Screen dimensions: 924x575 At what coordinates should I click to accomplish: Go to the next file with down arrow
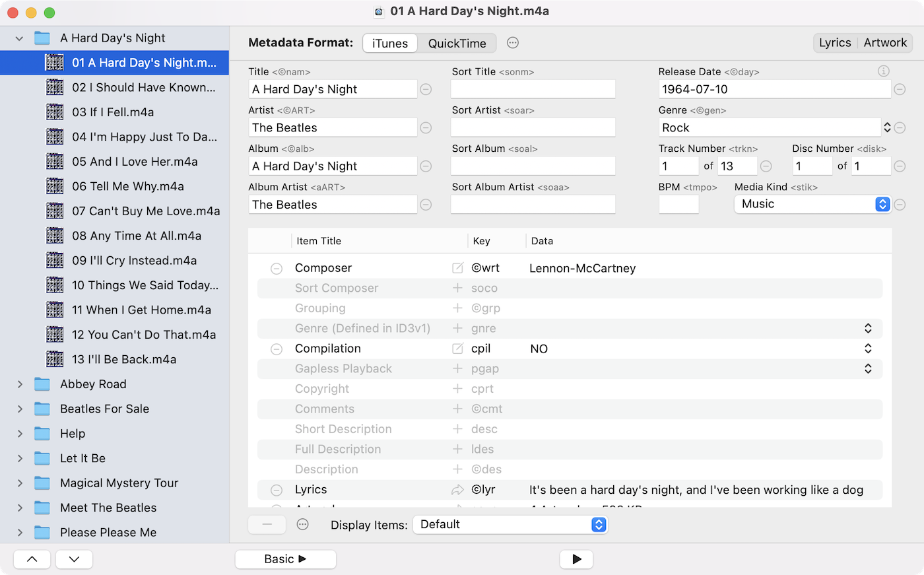tap(74, 559)
